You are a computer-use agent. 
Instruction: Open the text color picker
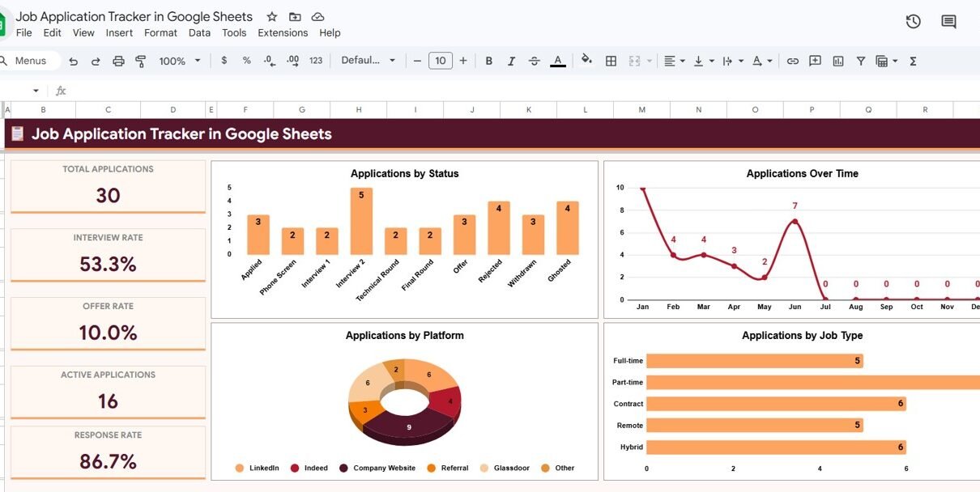coord(557,61)
